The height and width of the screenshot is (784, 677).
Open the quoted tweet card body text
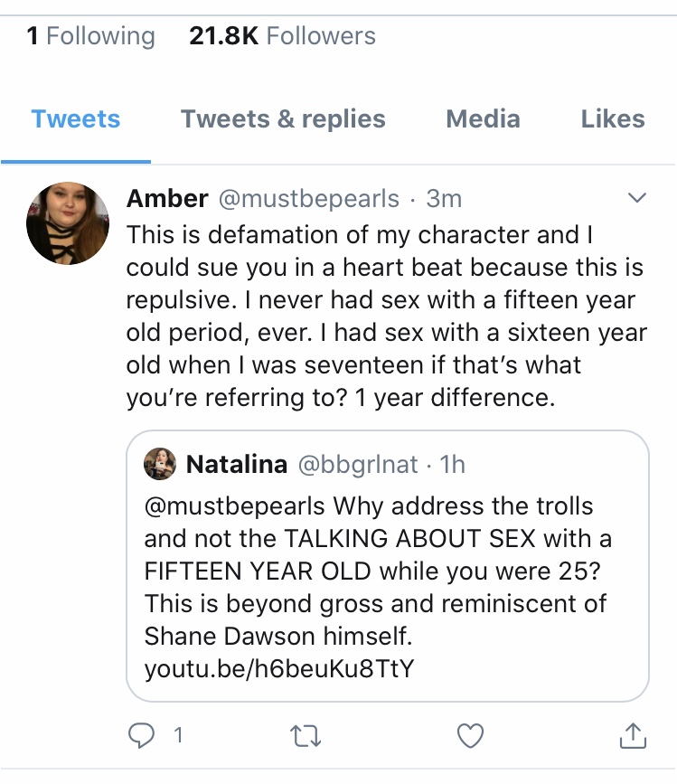click(378, 587)
